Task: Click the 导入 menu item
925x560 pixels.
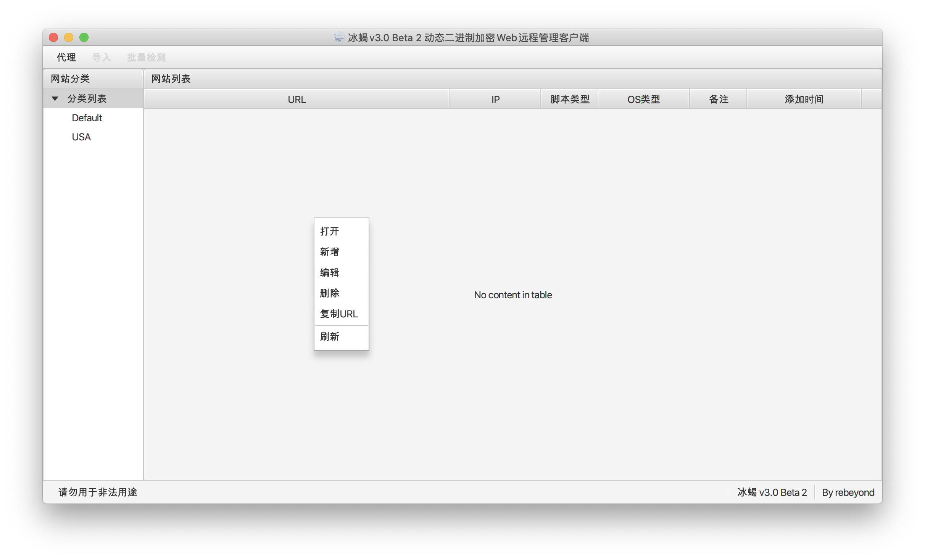Action: [102, 57]
